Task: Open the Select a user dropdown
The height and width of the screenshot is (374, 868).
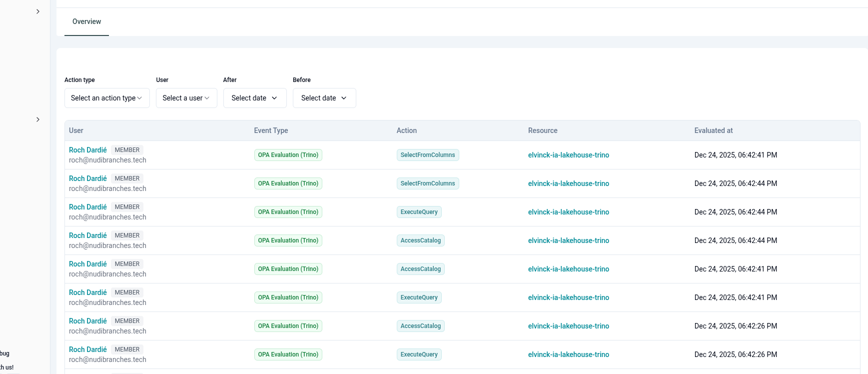Action: (186, 98)
